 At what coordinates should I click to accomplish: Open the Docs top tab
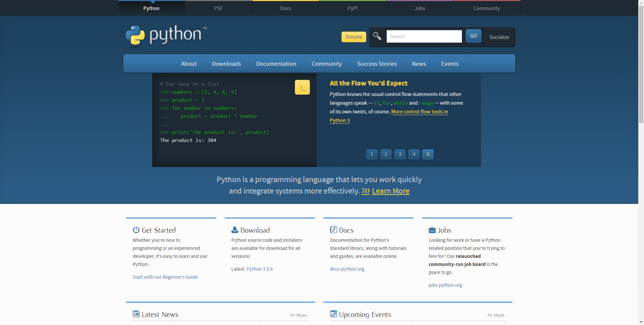(286, 8)
